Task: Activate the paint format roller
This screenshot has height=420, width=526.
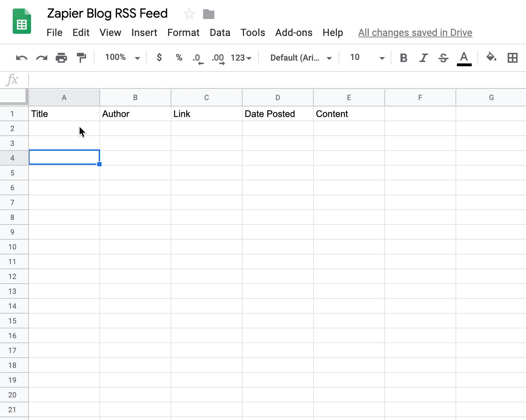Action: tap(81, 58)
